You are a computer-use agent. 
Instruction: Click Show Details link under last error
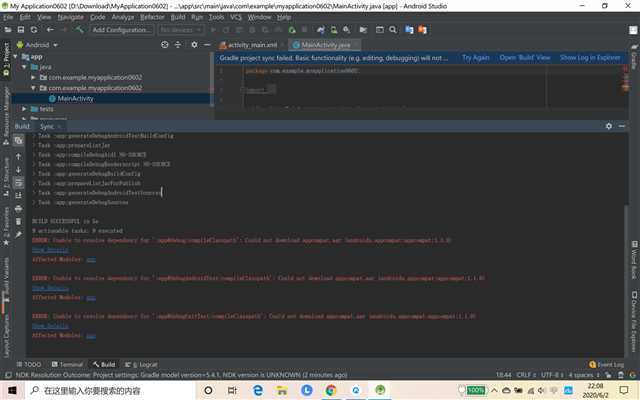click(x=51, y=326)
